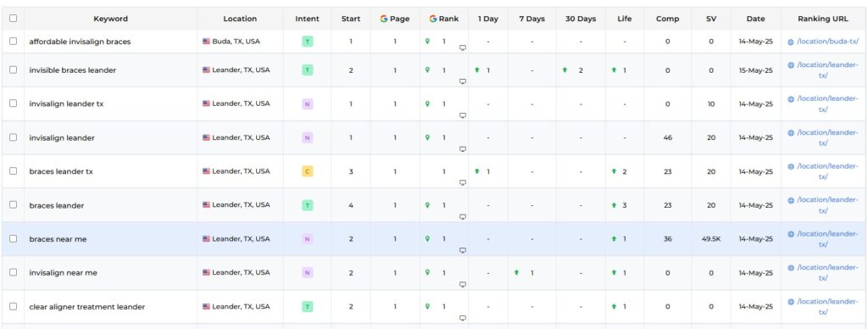
Task: Click the green up arrow in 7 Days column
Action: pyautogui.click(x=516, y=272)
